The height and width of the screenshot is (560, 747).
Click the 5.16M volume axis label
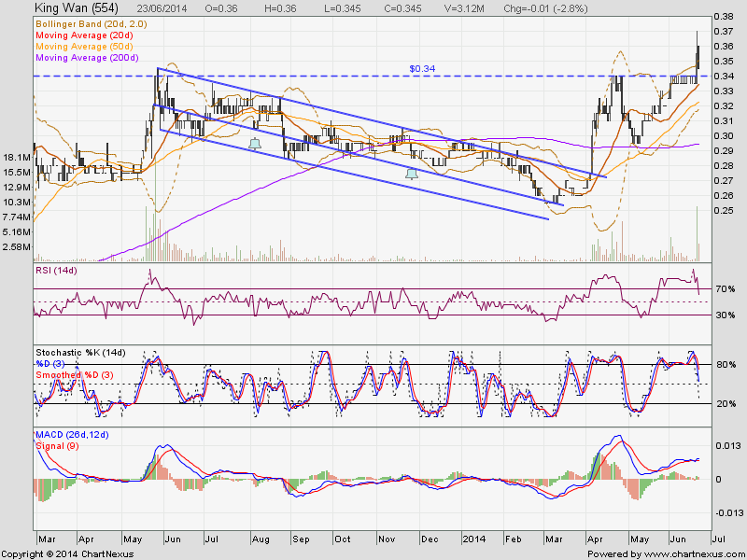click(18, 231)
